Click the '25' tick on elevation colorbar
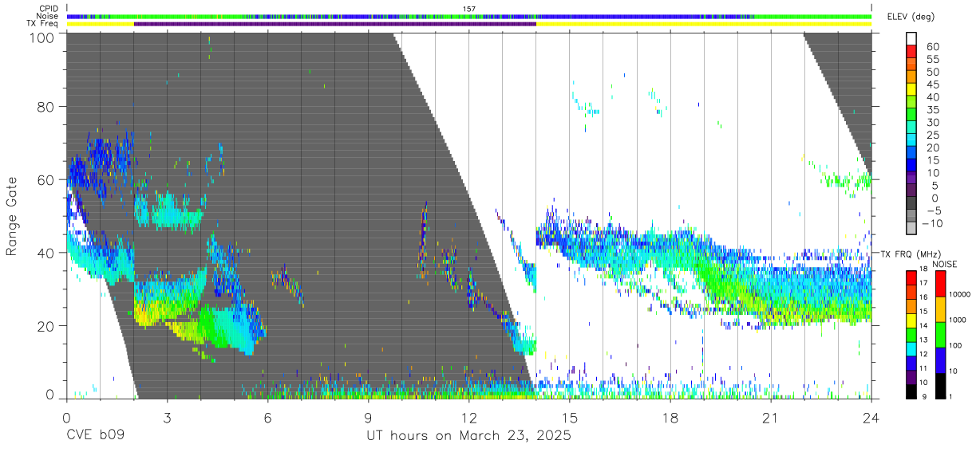 click(x=932, y=136)
